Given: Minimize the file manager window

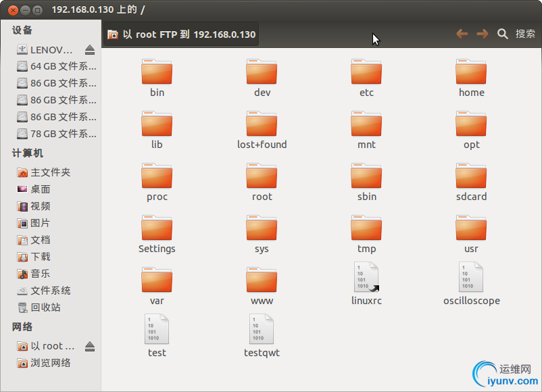Looking at the screenshot, I should click(25, 10).
